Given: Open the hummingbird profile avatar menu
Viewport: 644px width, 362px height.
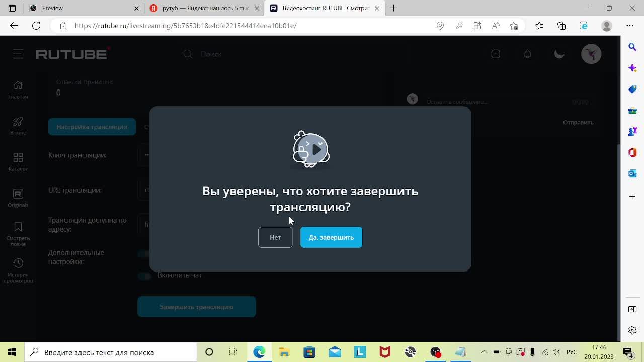Looking at the screenshot, I should (591, 54).
